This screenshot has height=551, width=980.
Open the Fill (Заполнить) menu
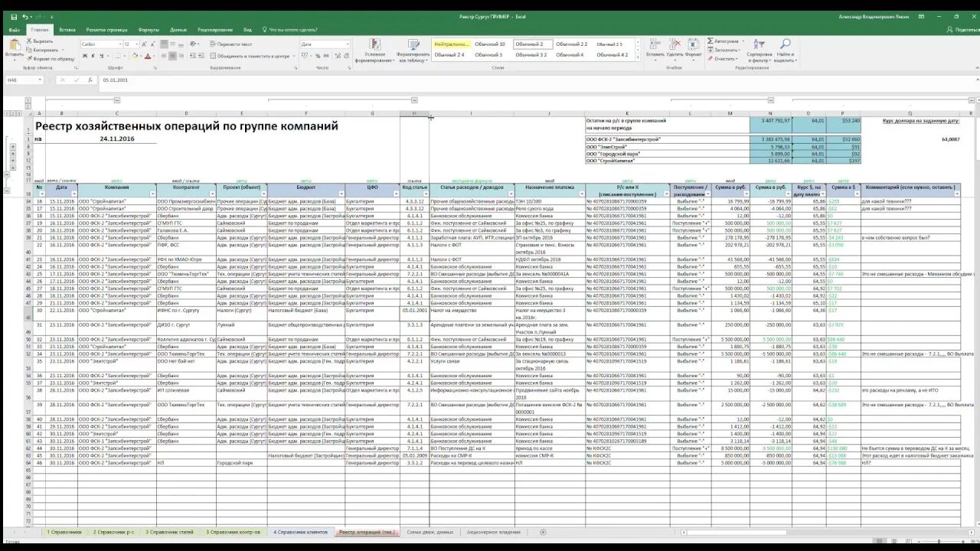[724, 50]
